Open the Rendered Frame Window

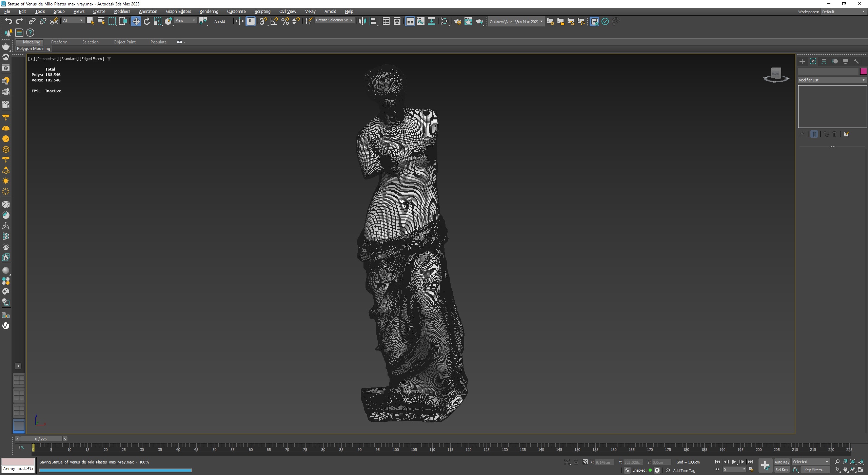pyautogui.click(x=468, y=21)
